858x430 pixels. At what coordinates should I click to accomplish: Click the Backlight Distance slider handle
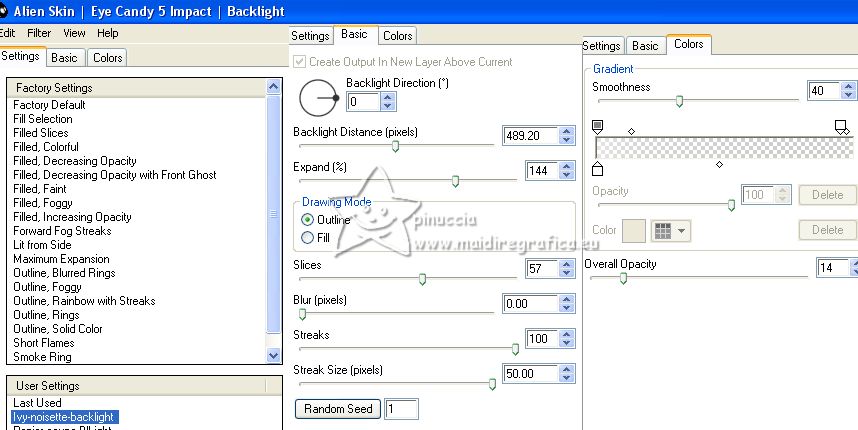[395, 146]
